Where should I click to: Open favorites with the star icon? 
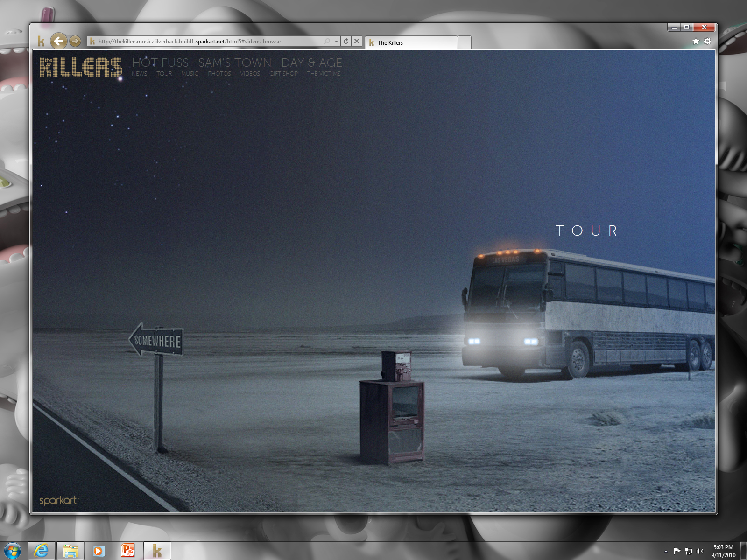tap(696, 41)
